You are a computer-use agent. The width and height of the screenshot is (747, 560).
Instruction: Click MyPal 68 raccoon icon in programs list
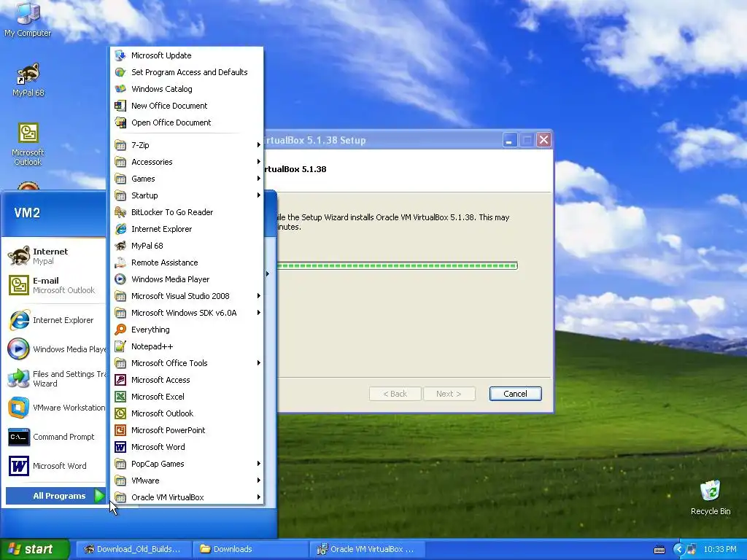coord(120,246)
